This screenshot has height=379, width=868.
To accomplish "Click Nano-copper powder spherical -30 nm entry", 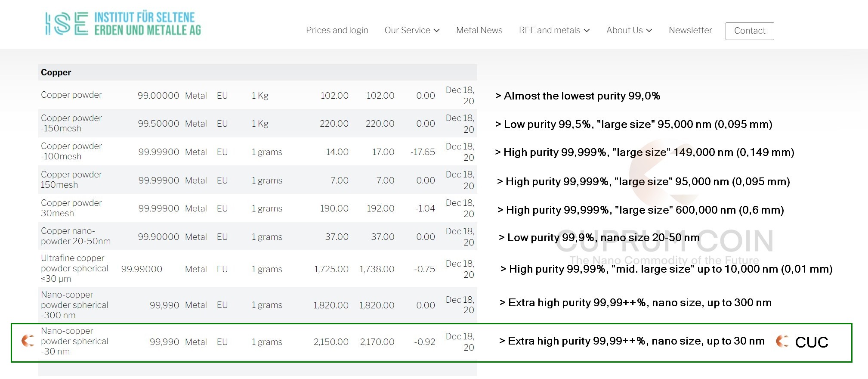I will 74,341.
